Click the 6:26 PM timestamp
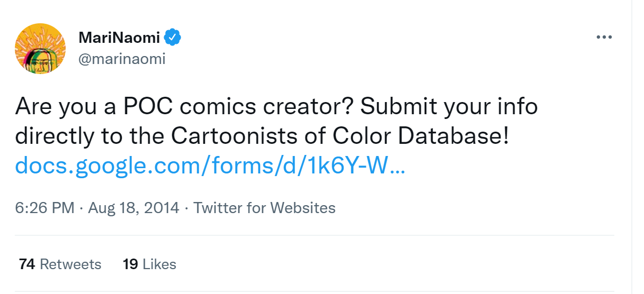This screenshot has width=644, height=294. [x=44, y=208]
